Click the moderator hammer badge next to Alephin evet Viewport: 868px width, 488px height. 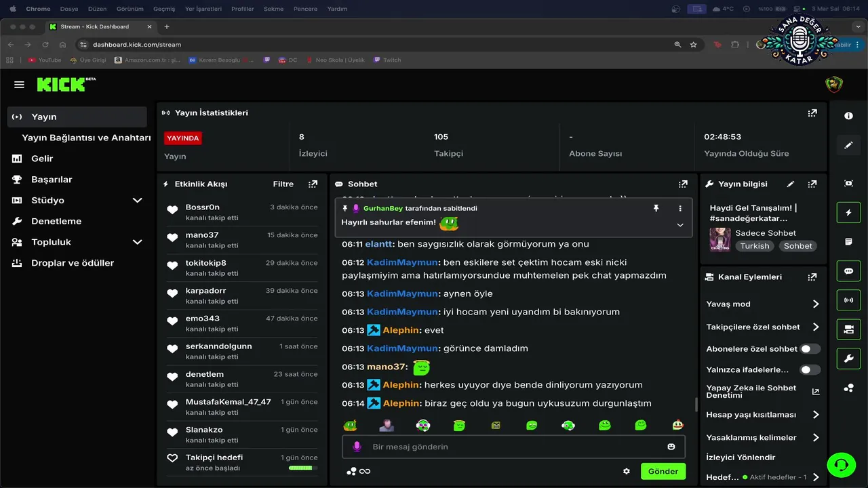click(x=374, y=330)
